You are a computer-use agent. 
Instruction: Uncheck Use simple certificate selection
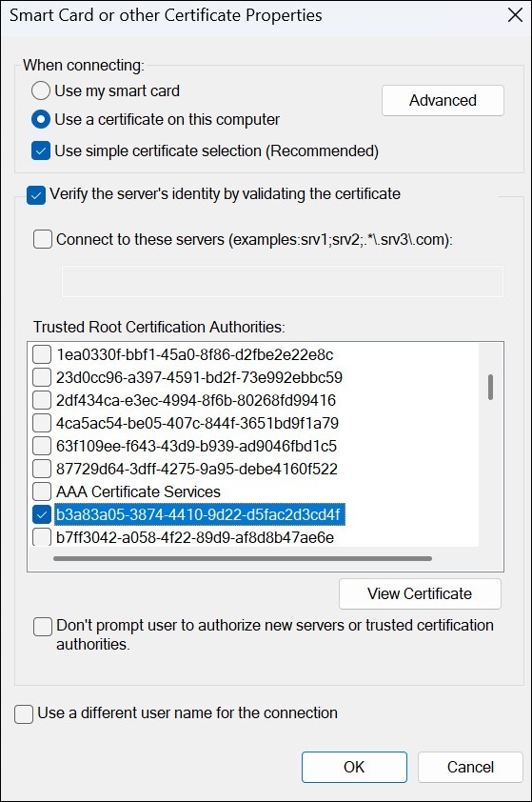click(41, 151)
